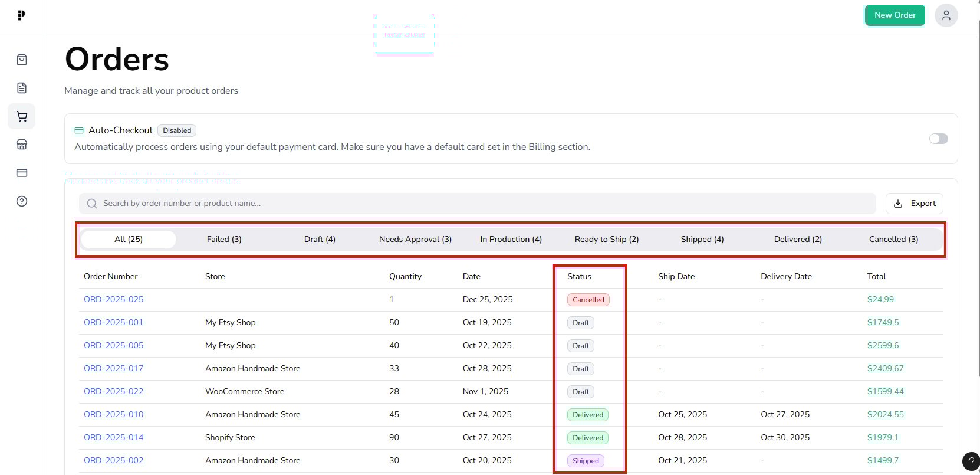Open order ORD-2025-010 link

pos(113,414)
